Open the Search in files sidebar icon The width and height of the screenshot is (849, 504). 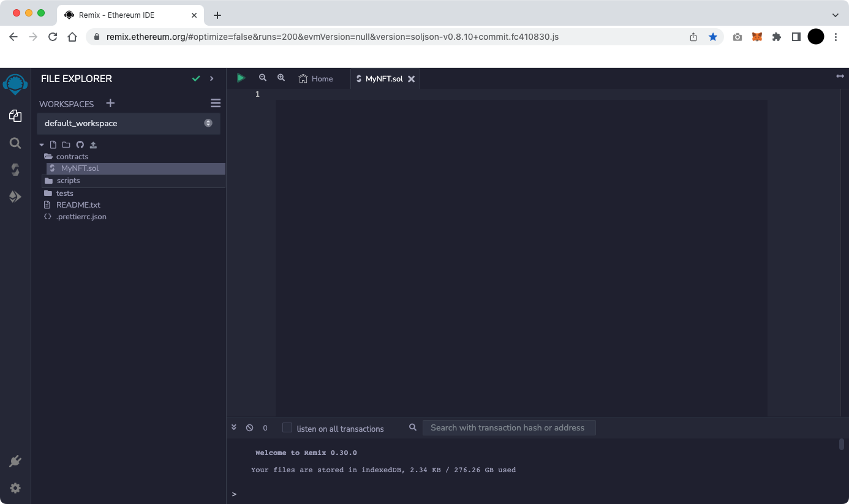pyautogui.click(x=15, y=143)
